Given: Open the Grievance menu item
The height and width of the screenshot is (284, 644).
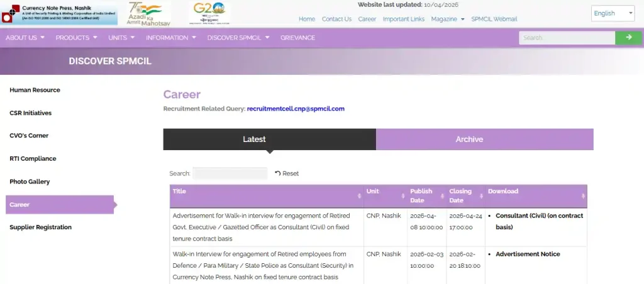Looking at the screenshot, I should tap(297, 38).
